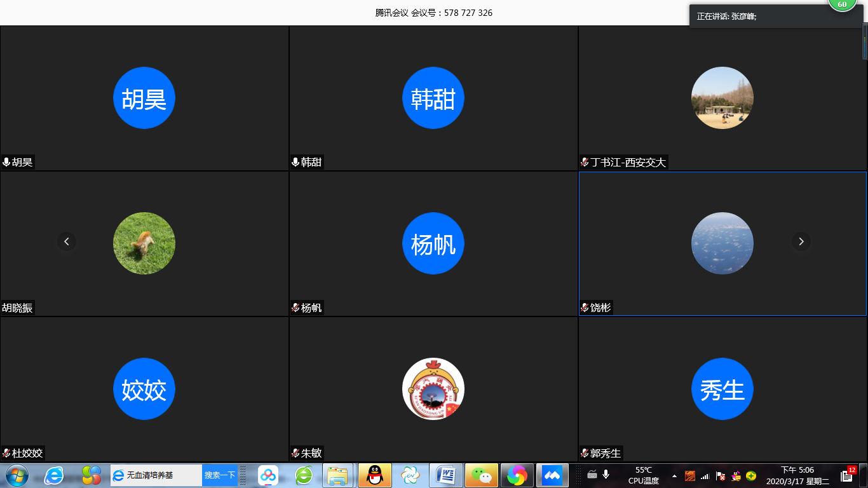Open the Windows Start menu
The width and height of the screenshot is (868, 488).
click(17, 475)
